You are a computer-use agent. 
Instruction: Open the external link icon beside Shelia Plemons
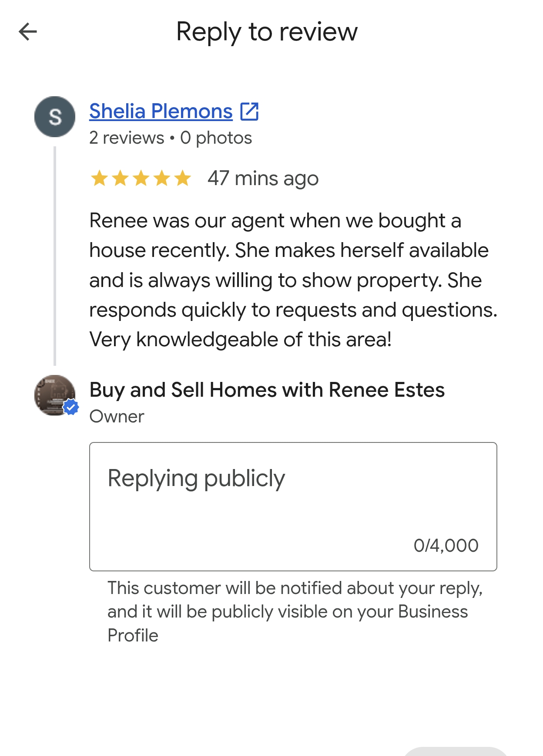(249, 111)
